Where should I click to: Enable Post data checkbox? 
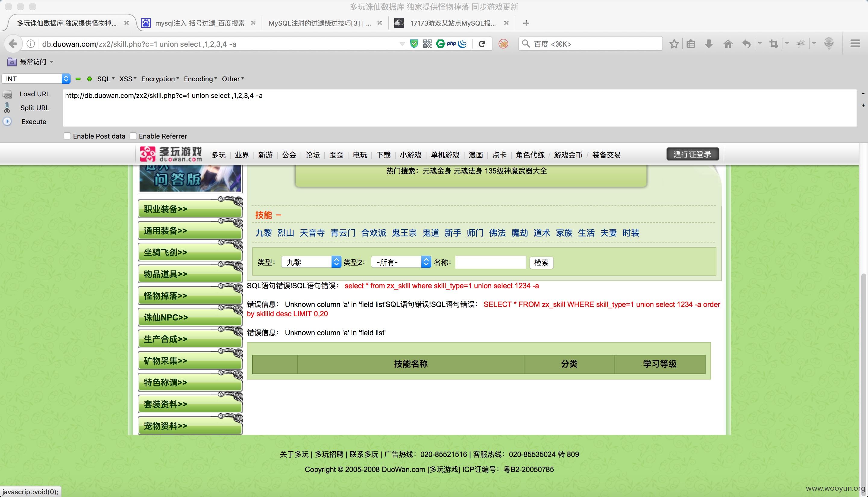pyautogui.click(x=67, y=136)
